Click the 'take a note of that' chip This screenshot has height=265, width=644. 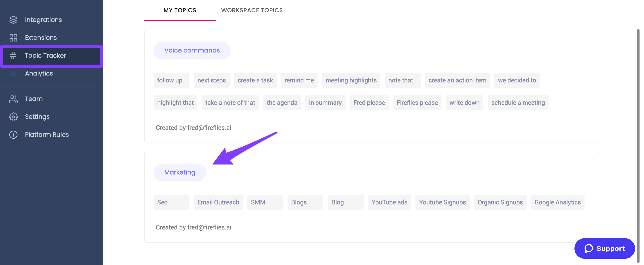point(230,103)
